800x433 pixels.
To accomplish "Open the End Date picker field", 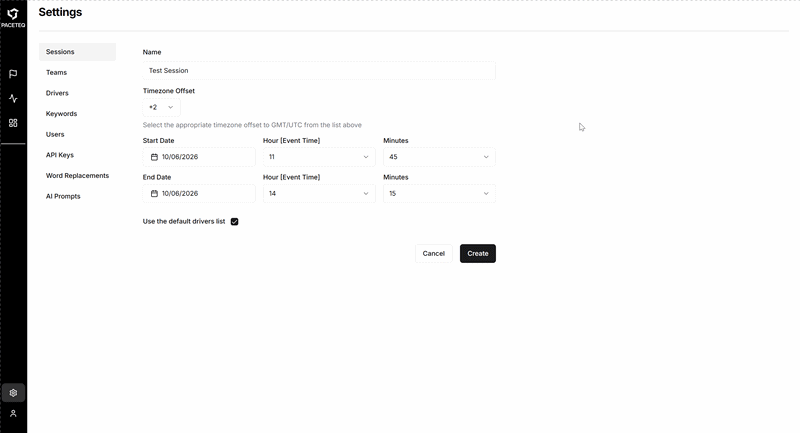I will pos(199,194).
